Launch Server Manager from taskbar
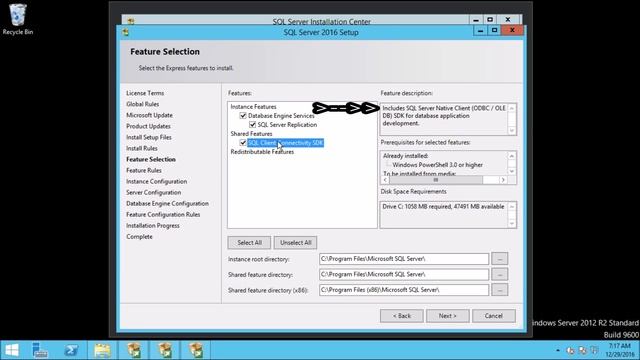 coord(40,350)
